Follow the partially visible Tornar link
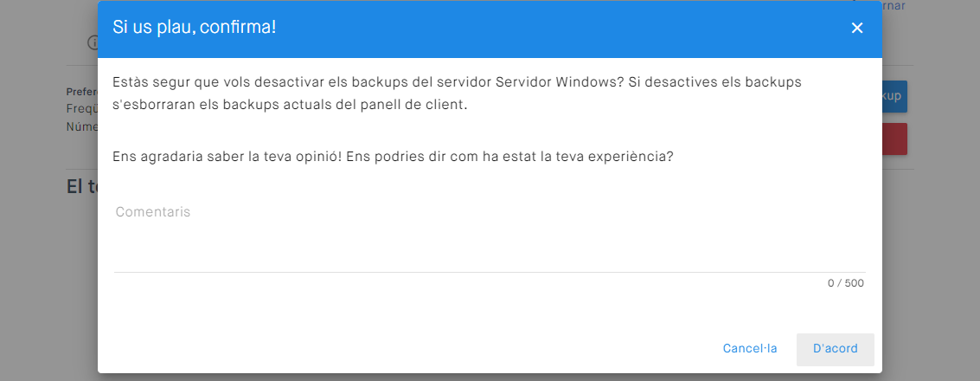 pyautogui.click(x=893, y=6)
